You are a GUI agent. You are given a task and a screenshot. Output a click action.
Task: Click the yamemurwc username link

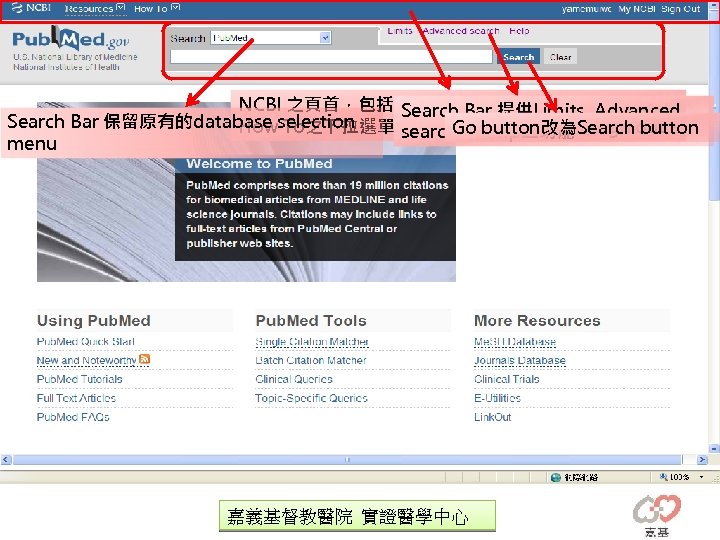586,9
